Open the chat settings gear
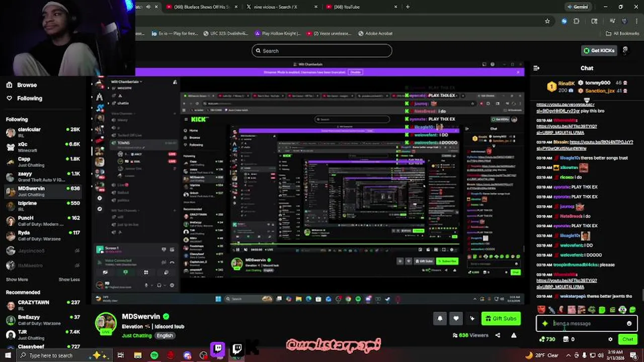The height and width of the screenshot is (362, 644). [x=610, y=339]
